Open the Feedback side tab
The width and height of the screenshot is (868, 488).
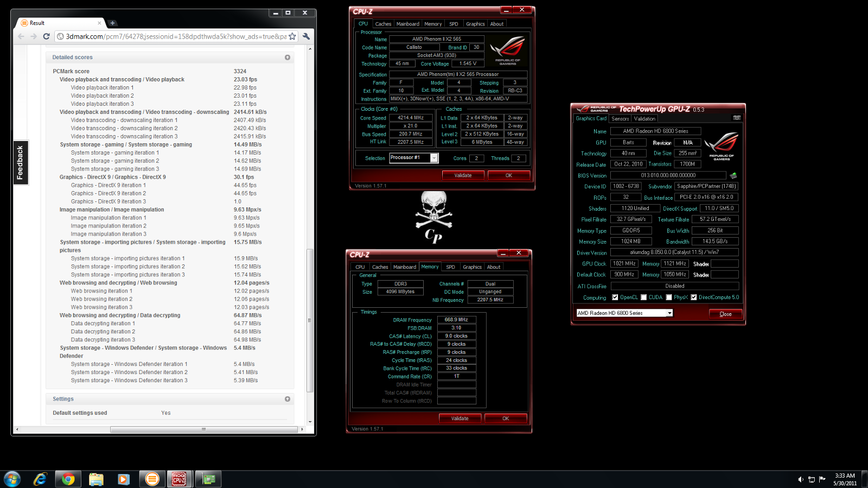21,163
